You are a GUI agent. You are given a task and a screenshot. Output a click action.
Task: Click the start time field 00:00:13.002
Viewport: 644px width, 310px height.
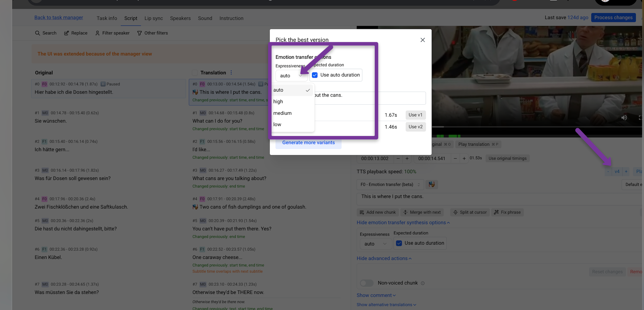tap(375, 158)
